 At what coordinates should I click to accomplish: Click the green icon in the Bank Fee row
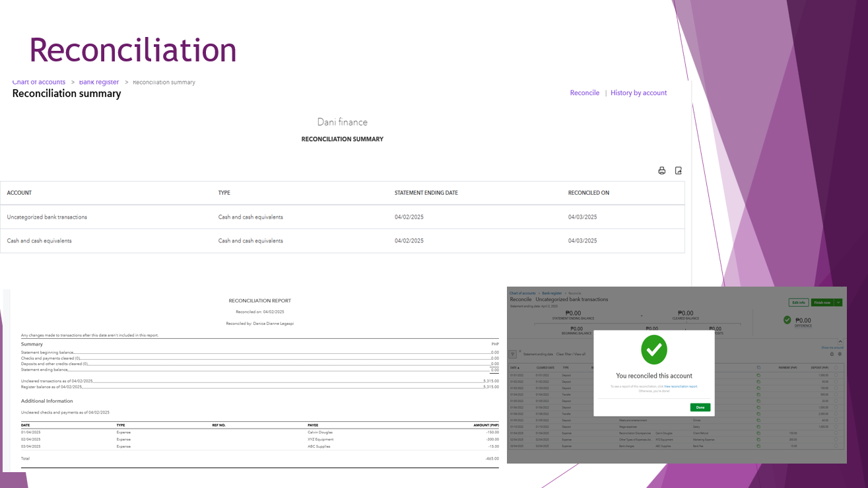pyautogui.click(x=758, y=446)
